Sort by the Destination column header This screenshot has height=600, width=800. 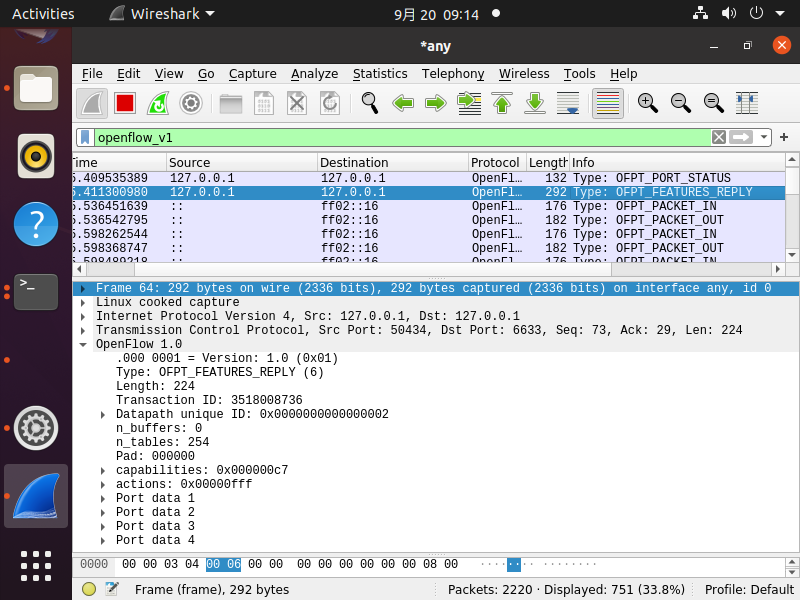click(393, 162)
